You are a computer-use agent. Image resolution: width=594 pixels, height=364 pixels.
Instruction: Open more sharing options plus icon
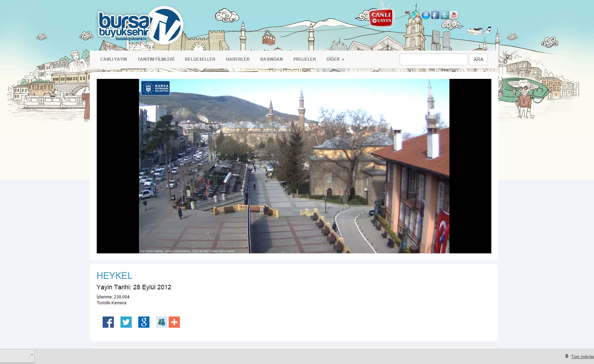[174, 322]
